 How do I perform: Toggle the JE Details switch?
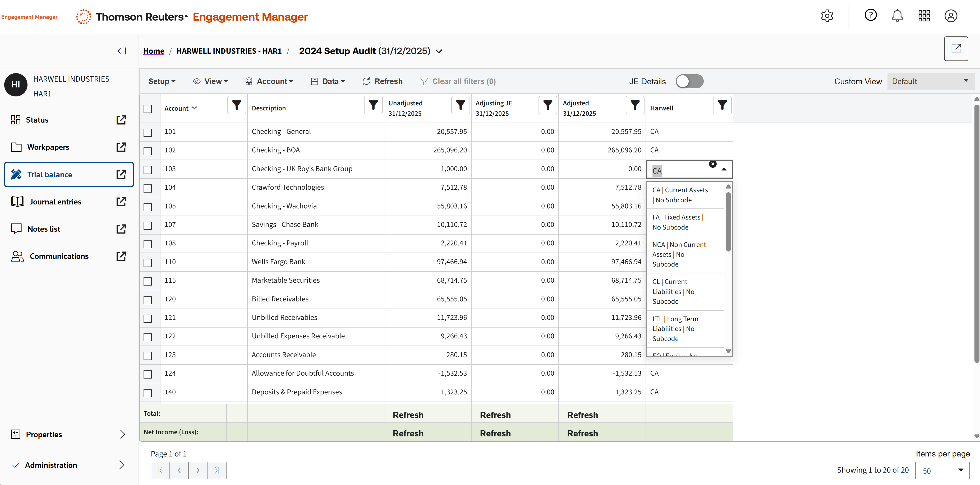(x=689, y=81)
